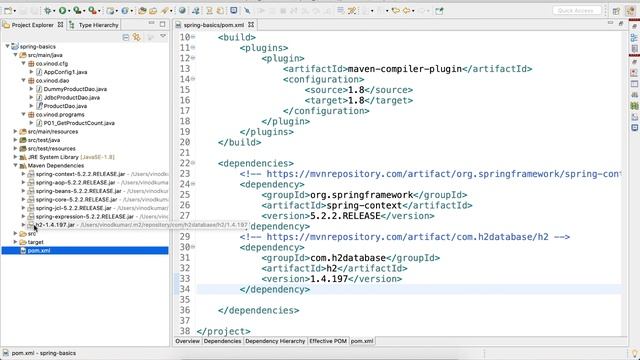Select spring-core-5.2.2.RELEASE.jar entry
640x360 pixels.
76,200
